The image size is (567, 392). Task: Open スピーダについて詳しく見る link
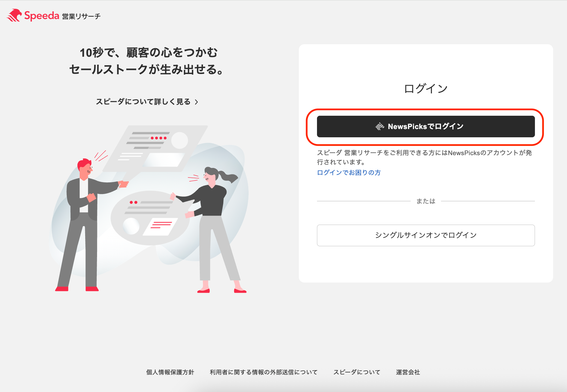143,102
